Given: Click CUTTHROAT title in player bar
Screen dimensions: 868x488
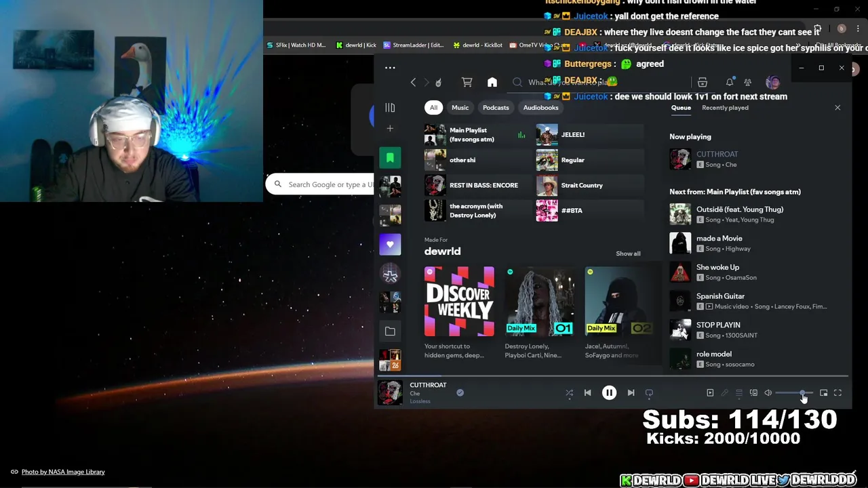Looking at the screenshot, I should (x=428, y=385).
